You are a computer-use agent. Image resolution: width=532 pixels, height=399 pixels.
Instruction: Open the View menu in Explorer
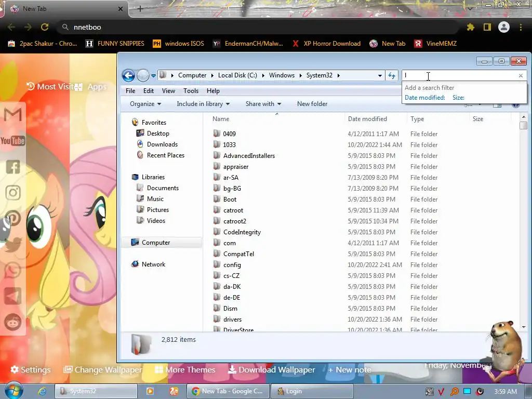tap(168, 91)
